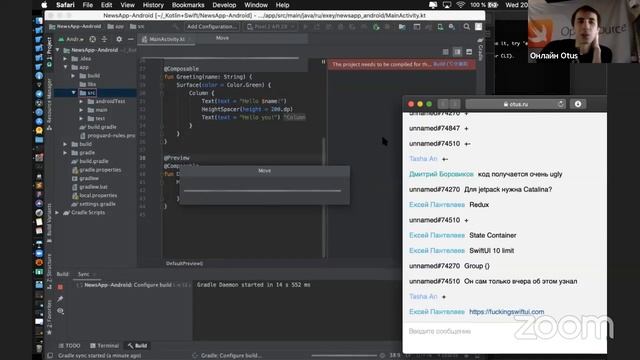The width and height of the screenshot is (640, 360).
Task: Open the AVD Manager device icon in toolbar
Action: pyautogui.click(x=440, y=27)
